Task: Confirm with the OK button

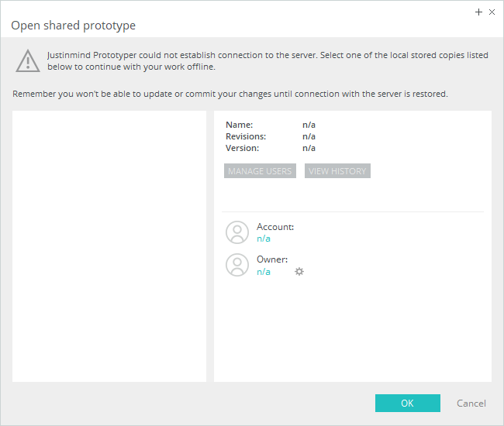Action: [x=407, y=403]
